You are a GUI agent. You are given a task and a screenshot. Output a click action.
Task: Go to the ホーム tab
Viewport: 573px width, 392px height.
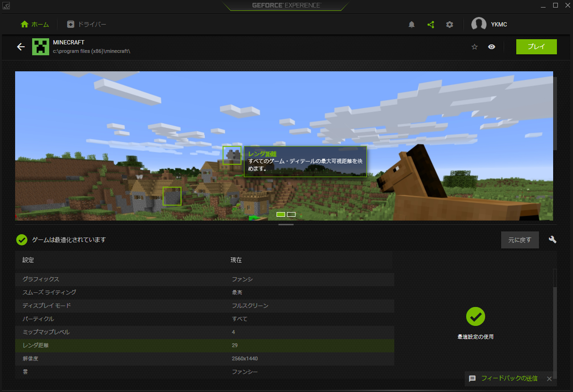click(35, 25)
